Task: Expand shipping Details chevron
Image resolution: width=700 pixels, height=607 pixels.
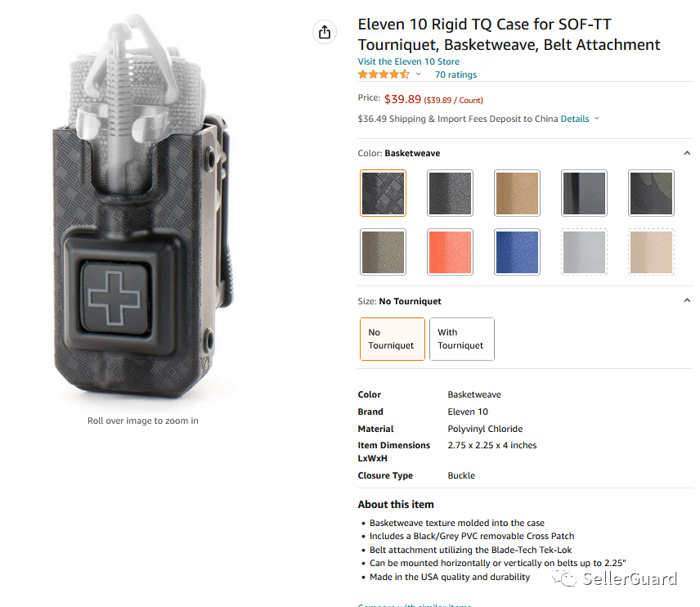Action: click(597, 119)
